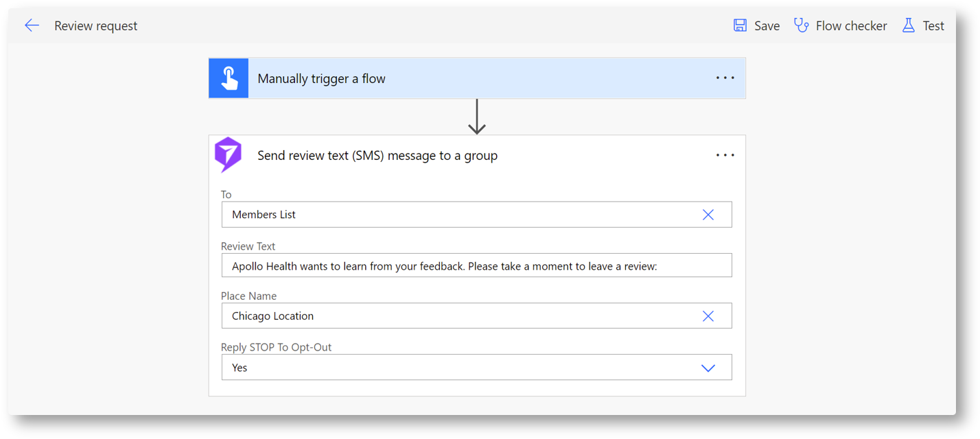Remove the Chicago Location value
Image resolution: width=980 pixels, height=439 pixels.
(x=708, y=316)
